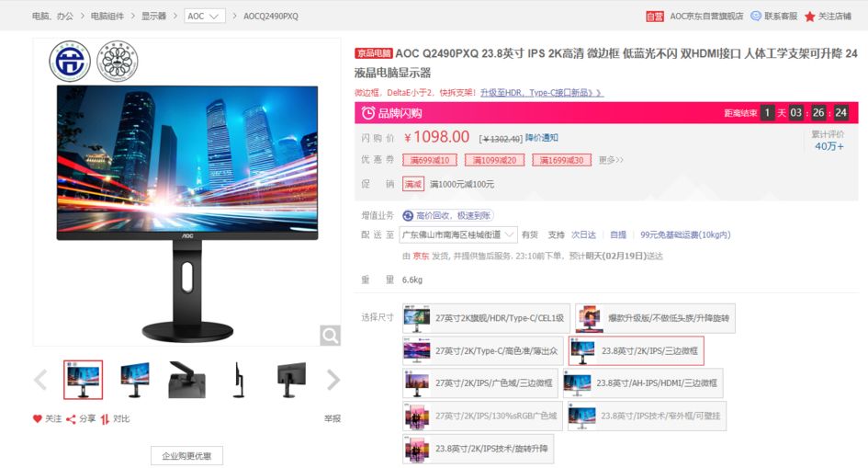The width and height of the screenshot is (868, 468).
Task: Open the delivery address dropdown 广东佛山市南海区桂城街道
Action: click(458, 234)
